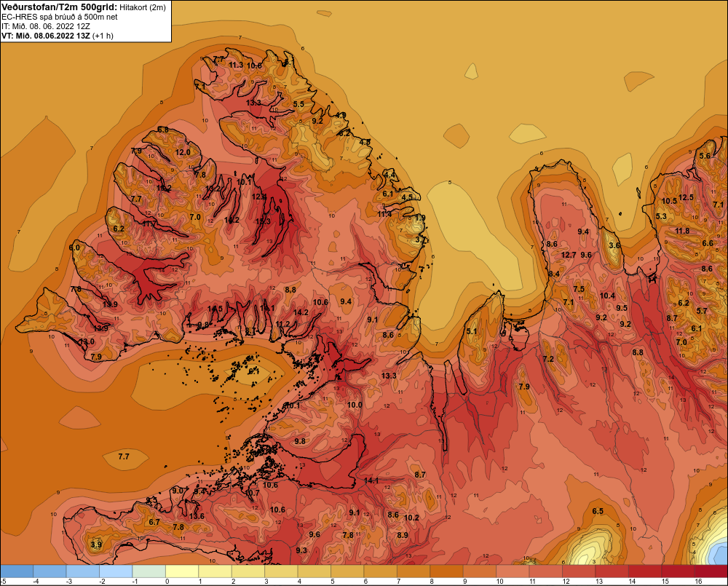The image size is (728, 586).
Task: Click the "EC-HRES spá brúuð á 500m net" line
Action: tap(60, 17)
